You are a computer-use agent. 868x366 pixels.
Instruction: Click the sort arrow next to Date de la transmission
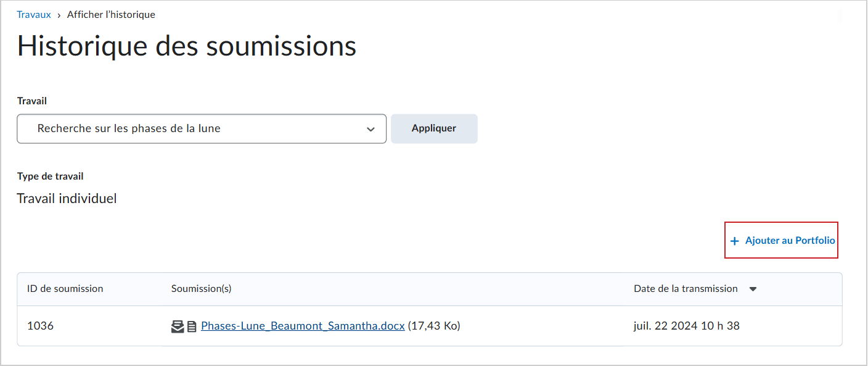click(753, 289)
